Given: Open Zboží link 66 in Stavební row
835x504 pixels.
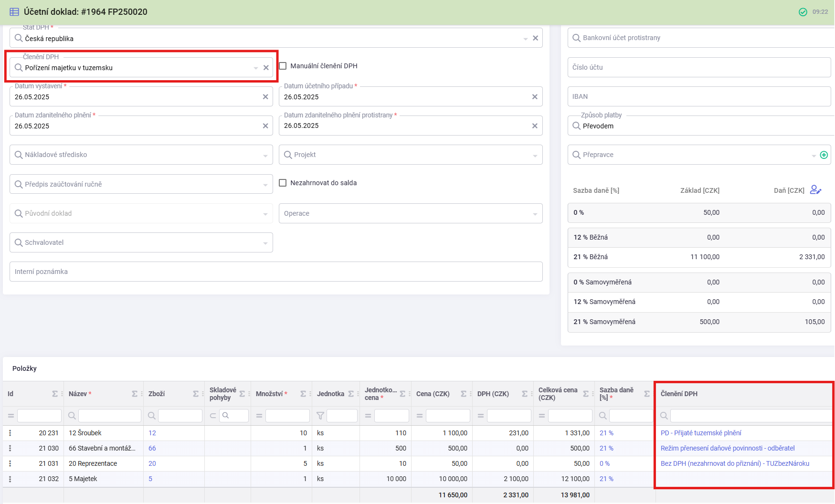Looking at the screenshot, I should click(x=152, y=448).
